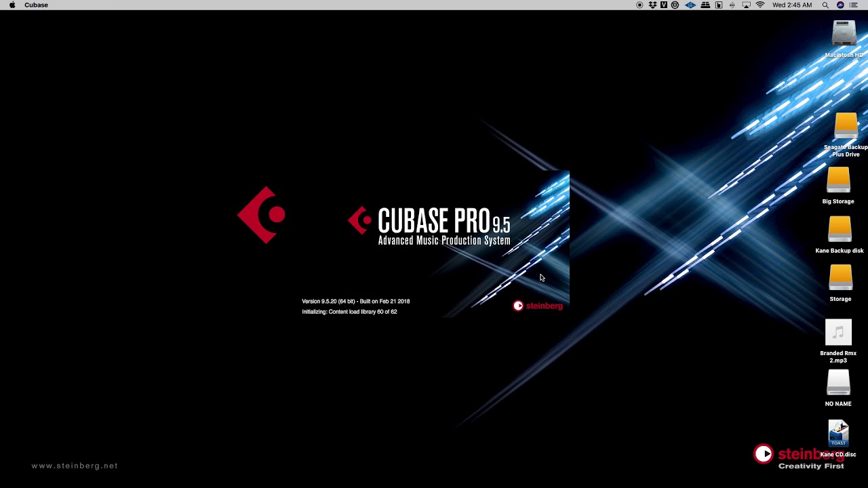Open Spotlight search magnifier

point(825,5)
